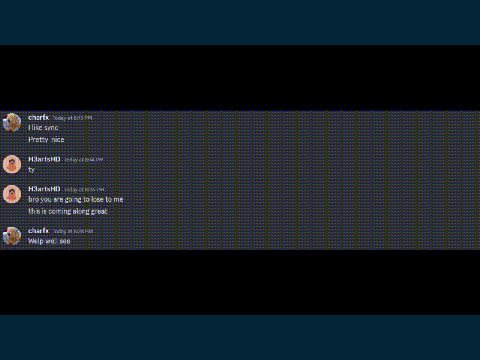Click username charfx above "Welp we'll see"
This screenshot has width=480, height=360.
click(39, 231)
